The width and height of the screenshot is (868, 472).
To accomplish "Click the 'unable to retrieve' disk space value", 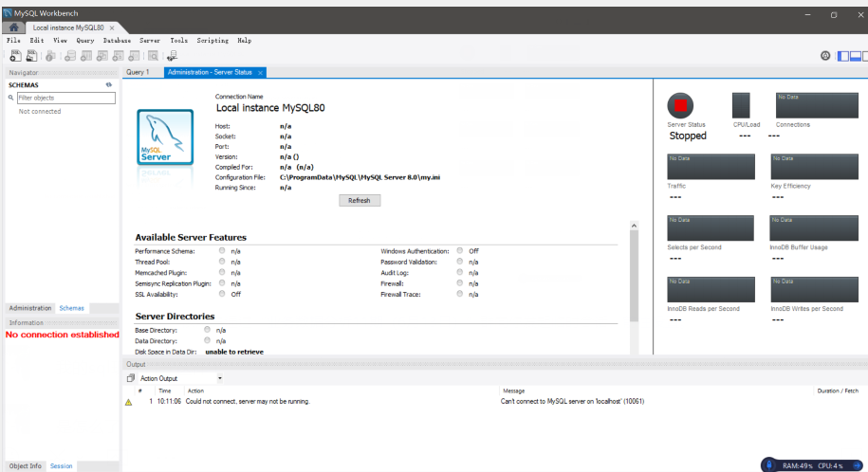I will pyautogui.click(x=234, y=352).
